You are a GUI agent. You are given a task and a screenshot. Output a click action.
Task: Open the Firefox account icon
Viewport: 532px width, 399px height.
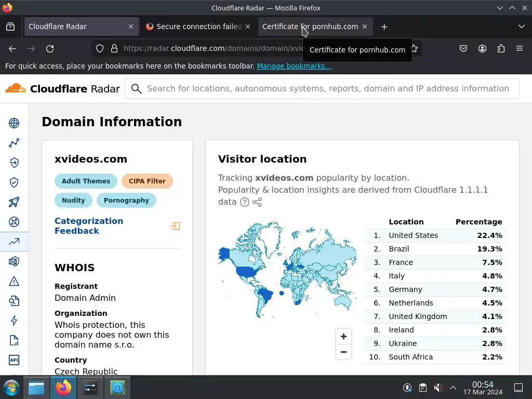tap(482, 48)
